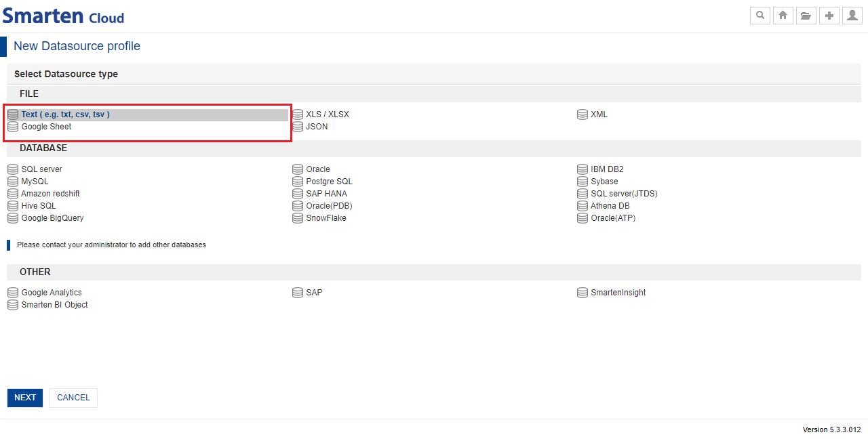The image size is (868, 441).
Task: Choose the SQL server(JTDS) label
Action: click(624, 194)
